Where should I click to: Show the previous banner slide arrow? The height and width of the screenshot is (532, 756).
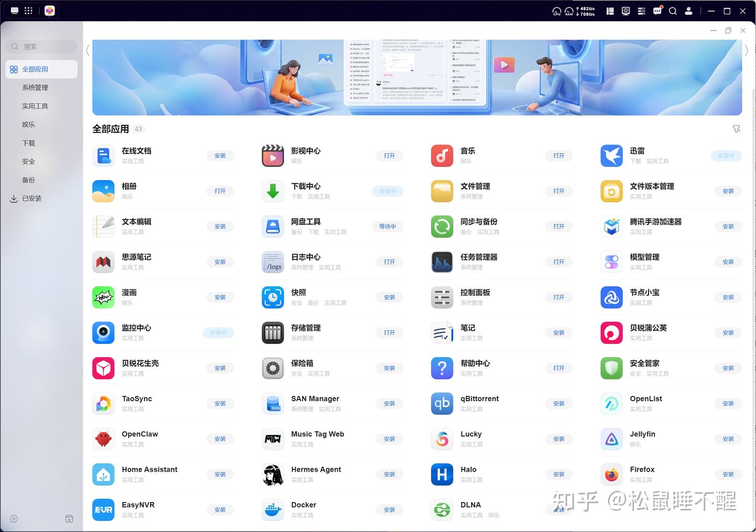tap(88, 50)
